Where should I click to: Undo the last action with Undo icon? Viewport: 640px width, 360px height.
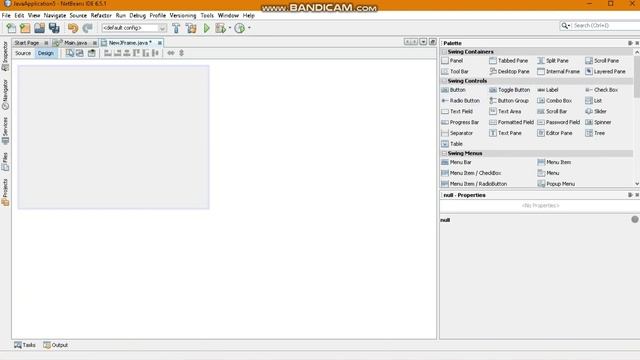click(x=73, y=28)
